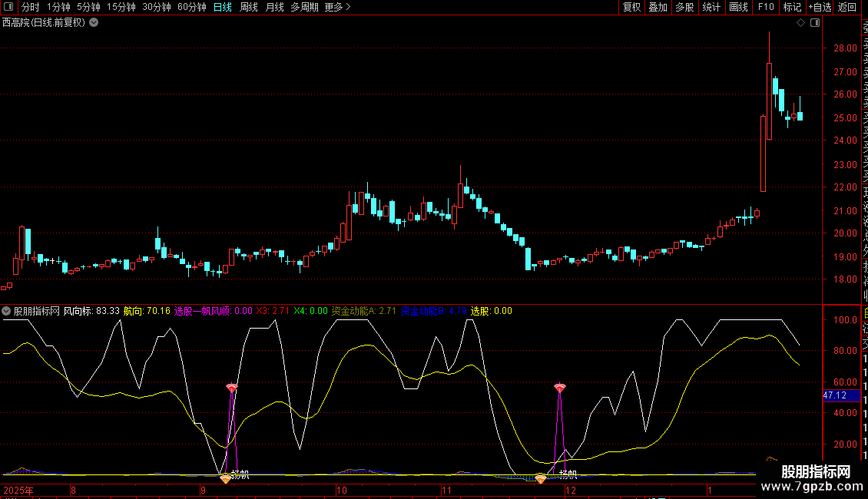Click +自选 to add to watchlist
Screen dimensions: 868x499
tap(819, 7)
